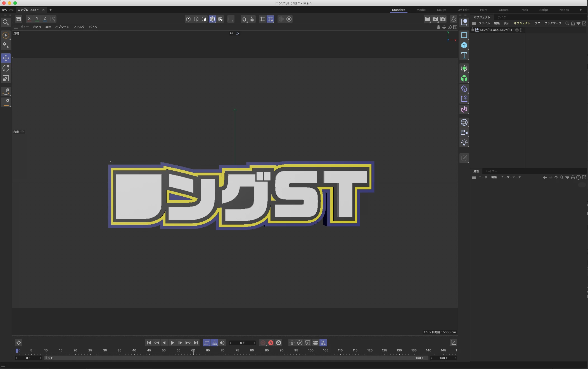Select the Scale tool
Viewport: 588px width, 369px height.
pyautogui.click(x=6, y=78)
